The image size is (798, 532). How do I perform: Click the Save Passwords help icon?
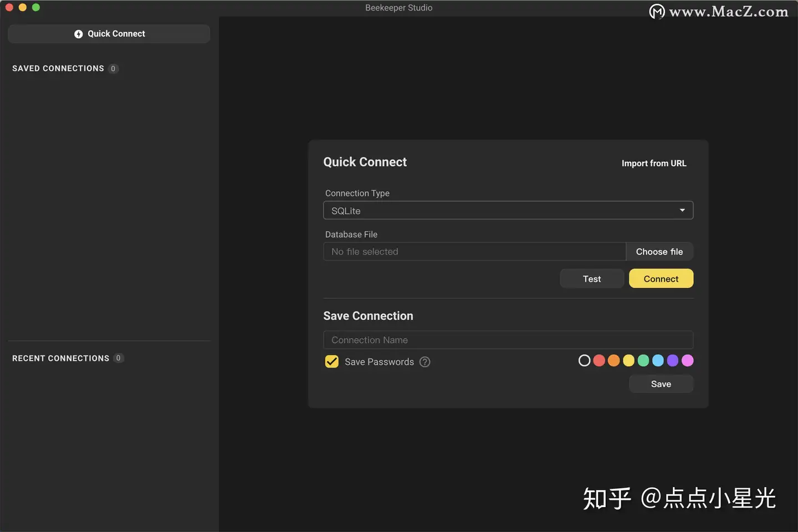point(425,362)
